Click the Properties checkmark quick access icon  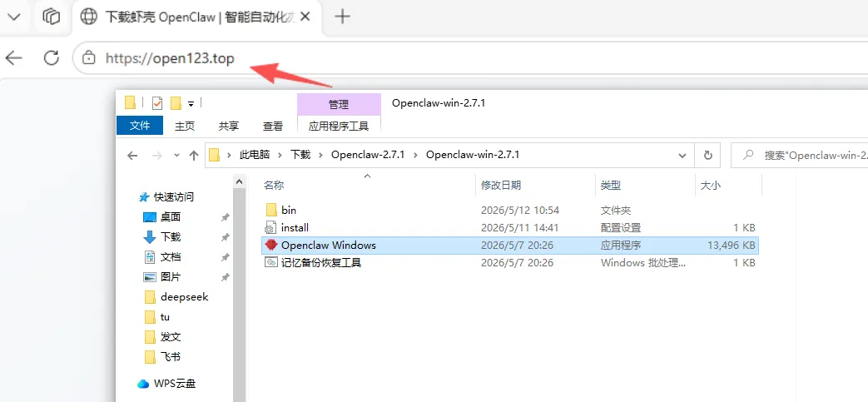click(x=157, y=103)
